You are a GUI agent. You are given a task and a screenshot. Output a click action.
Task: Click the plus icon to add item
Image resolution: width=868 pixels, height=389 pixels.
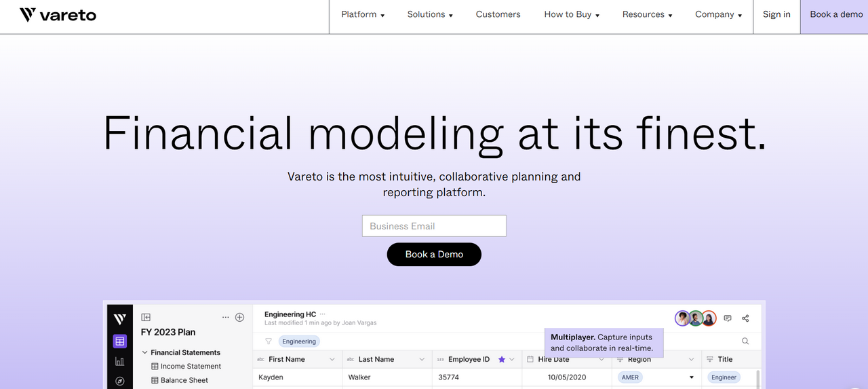[239, 317]
